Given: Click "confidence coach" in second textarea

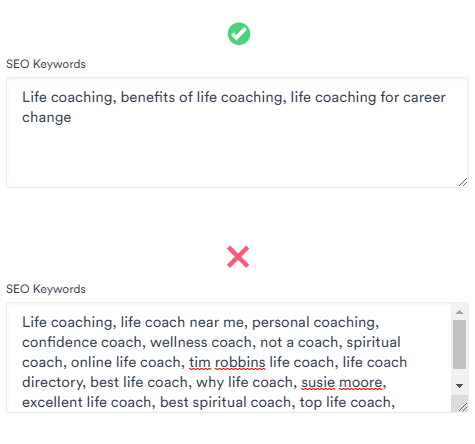Looking at the screenshot, I should 82,342.
